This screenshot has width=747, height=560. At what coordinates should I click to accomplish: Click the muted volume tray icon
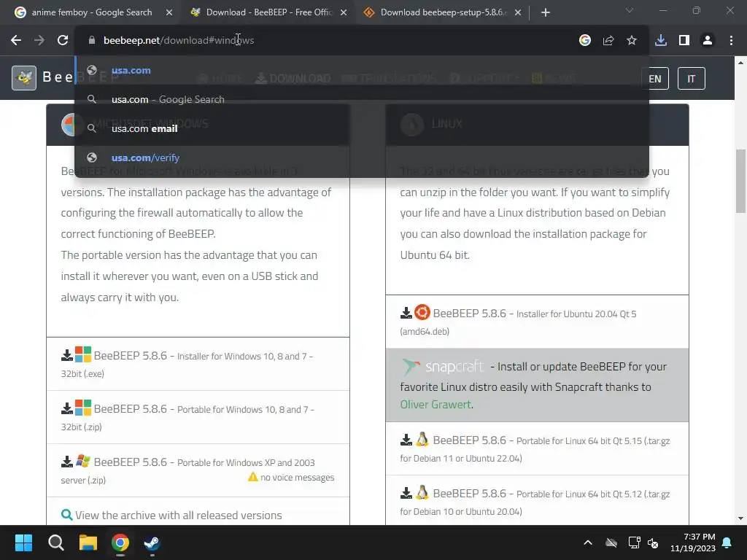(653, 542)
